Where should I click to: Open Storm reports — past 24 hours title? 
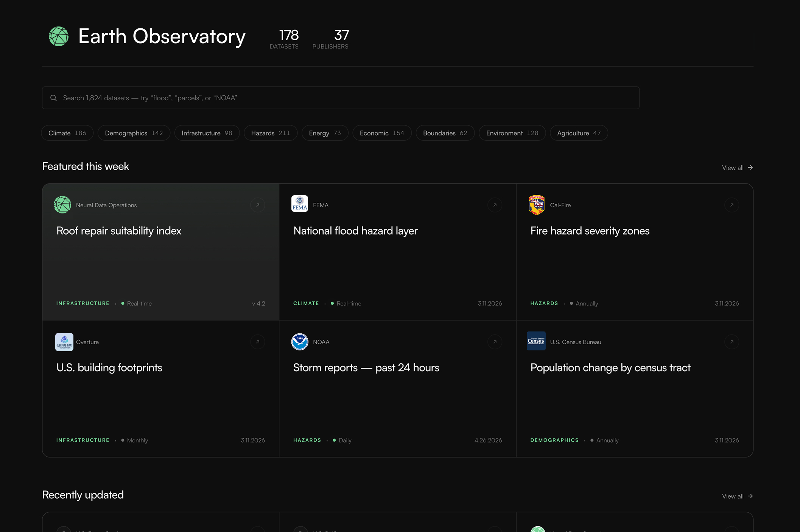tap(366, 368)
